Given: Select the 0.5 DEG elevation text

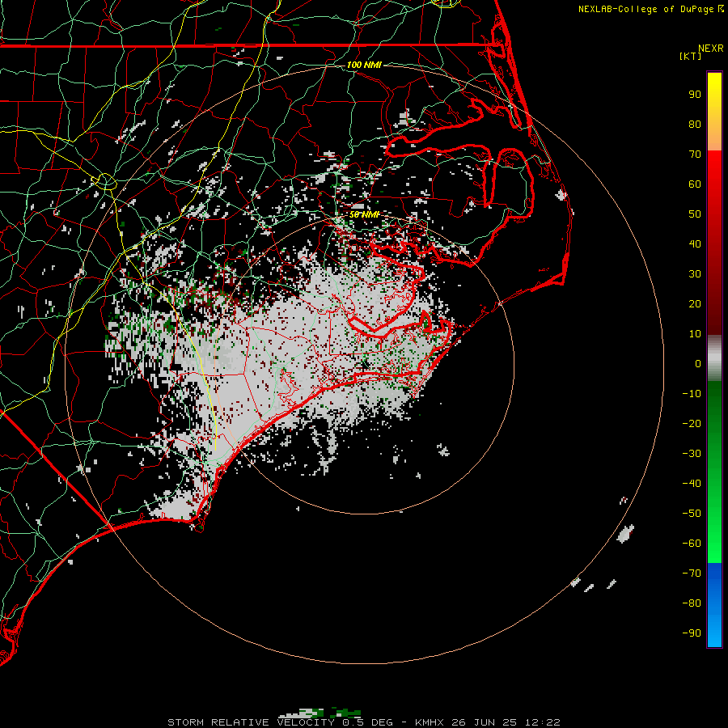Looking at the screenshot, I should (368, 722).
